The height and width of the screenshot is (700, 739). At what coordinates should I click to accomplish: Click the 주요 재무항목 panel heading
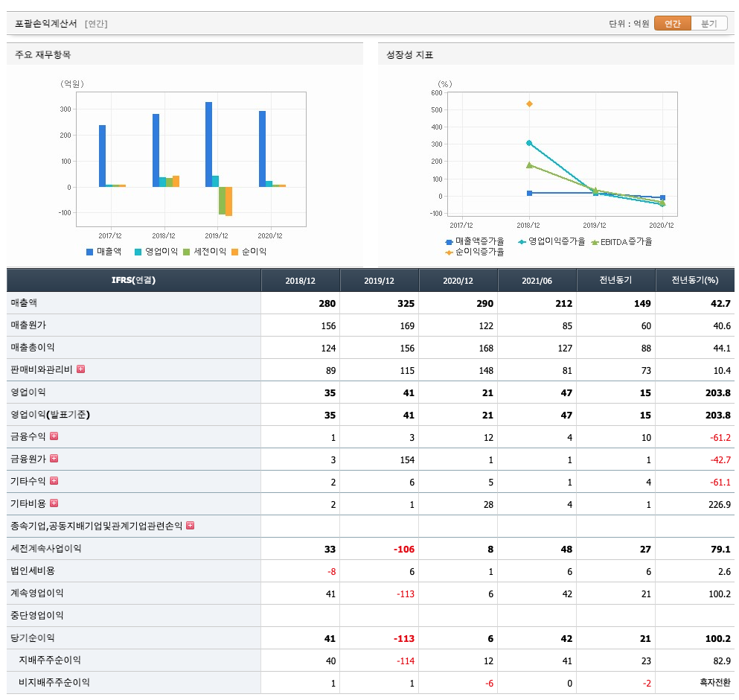pyautogui.click(x=43, y=54)
